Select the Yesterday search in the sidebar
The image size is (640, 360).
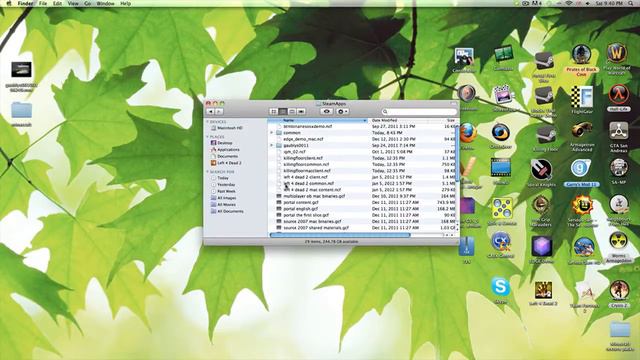point(222,184)
